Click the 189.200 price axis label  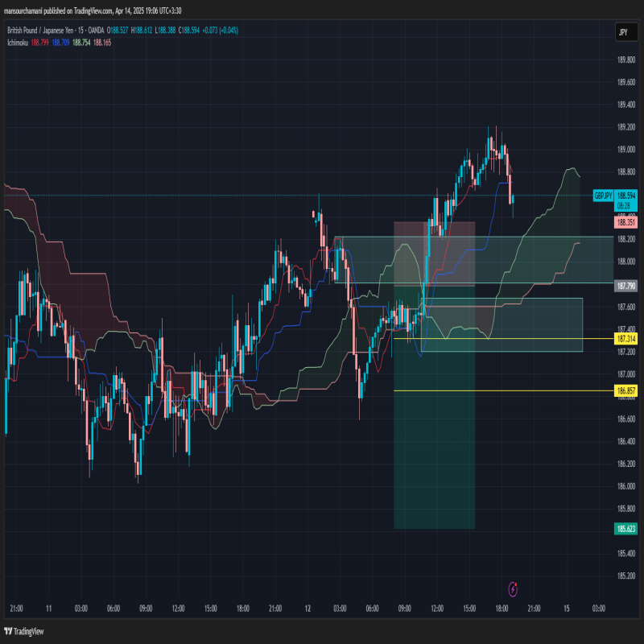(626, 127)
